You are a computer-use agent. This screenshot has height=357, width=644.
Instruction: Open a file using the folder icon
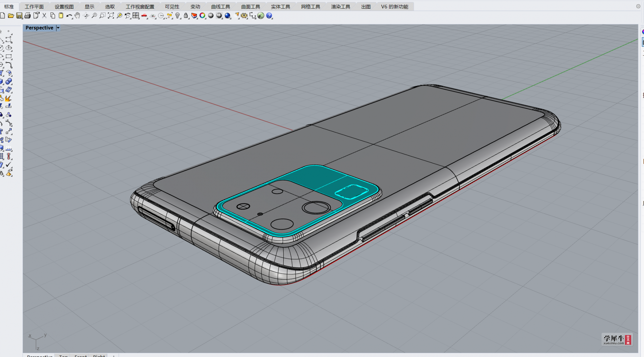[x=11, y=15]
